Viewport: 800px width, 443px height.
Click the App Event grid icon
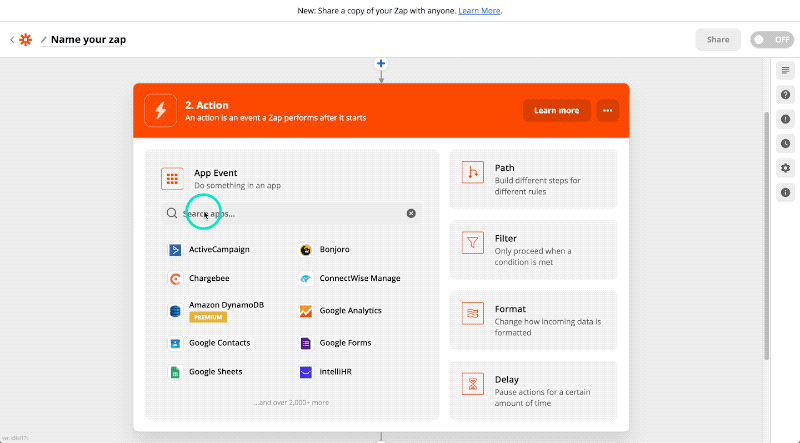tap(172, 179)
